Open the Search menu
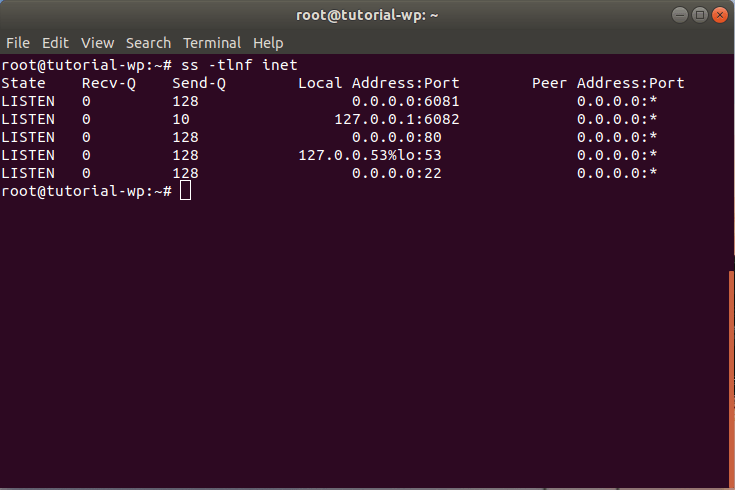The width and height of the screenshot is (735, 490). (148, 43)
